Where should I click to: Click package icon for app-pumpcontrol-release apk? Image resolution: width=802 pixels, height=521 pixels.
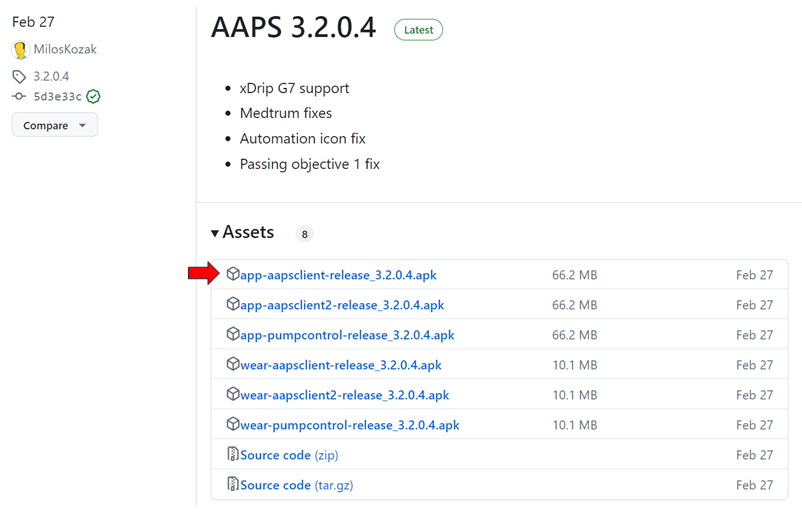pyautogui.click(x=233, y=334)
